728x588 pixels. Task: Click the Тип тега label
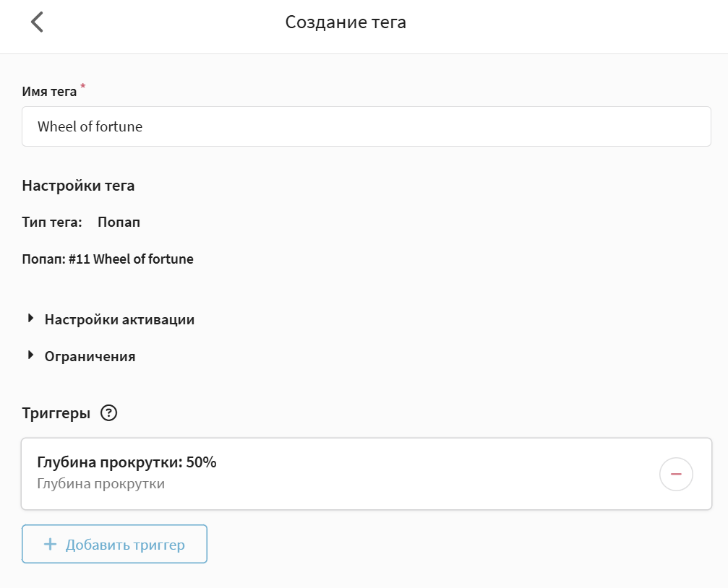coord(51,222)
